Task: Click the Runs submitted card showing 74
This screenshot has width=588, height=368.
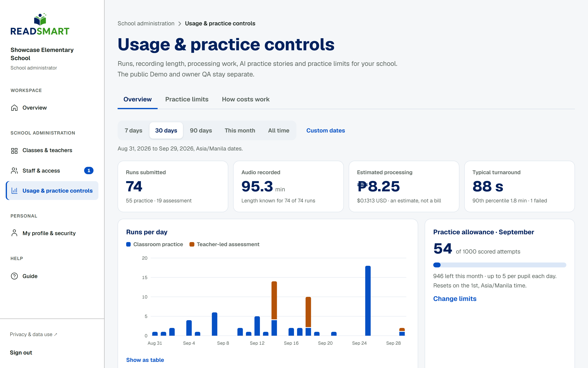Action: (x=173, y=186)
